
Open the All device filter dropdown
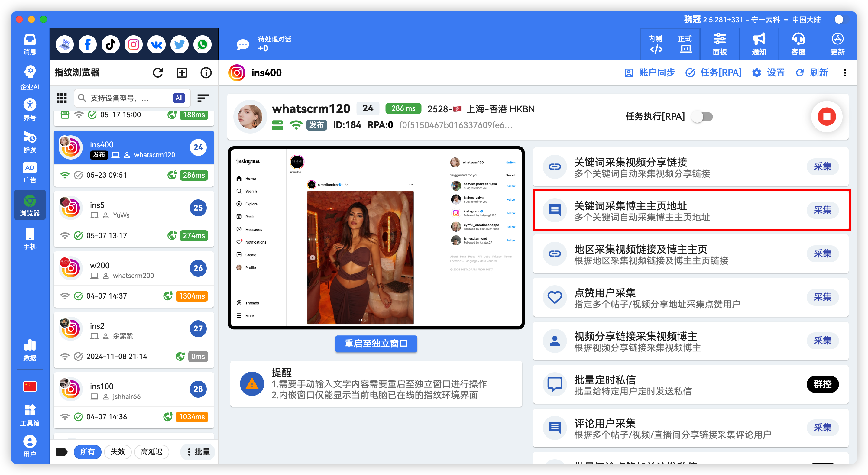click(179, 98)
